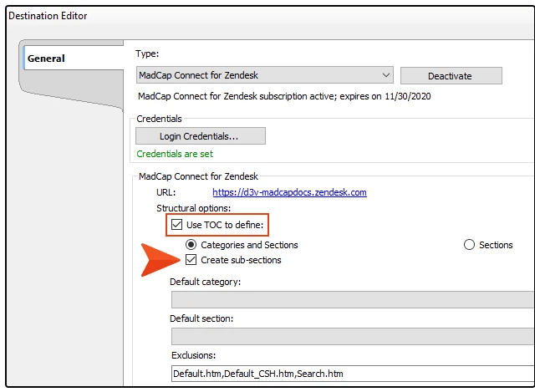Click the green Credentials are set text

[x=175, y=154]
